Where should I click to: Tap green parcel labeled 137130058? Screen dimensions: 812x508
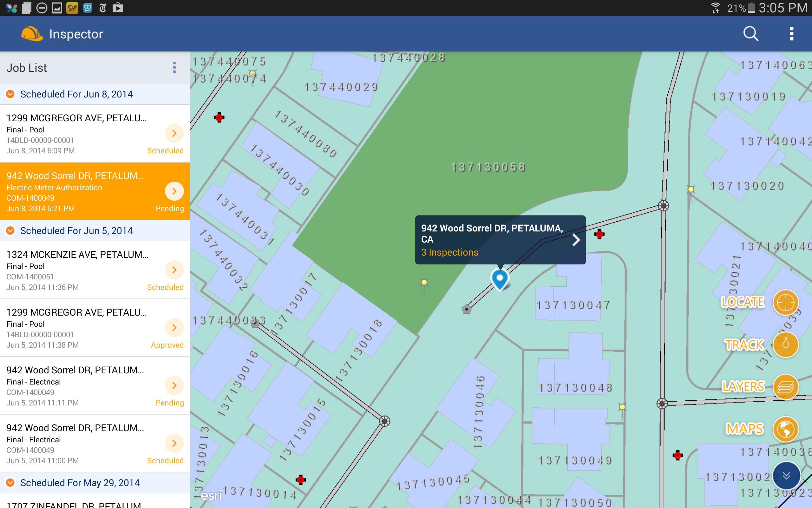(x=488, y=167)
